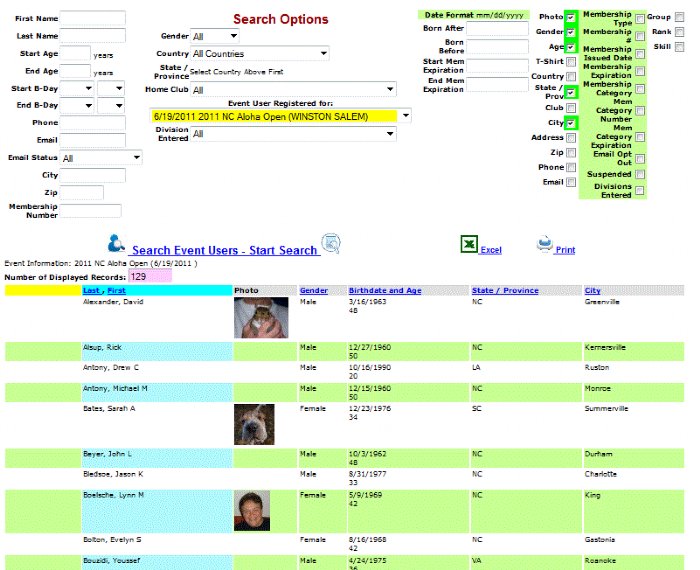Viewport: 700px width, 570px height.
Task: Focus the Start Age input field
Action: click(x=75, y=54)
